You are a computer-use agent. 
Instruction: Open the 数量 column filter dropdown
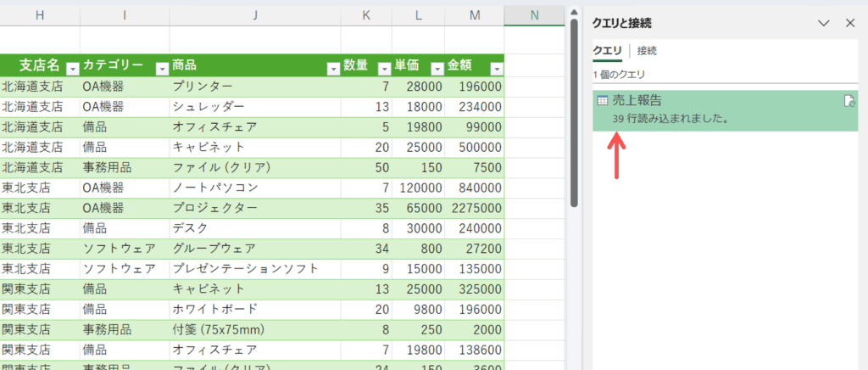pos(383,68)
